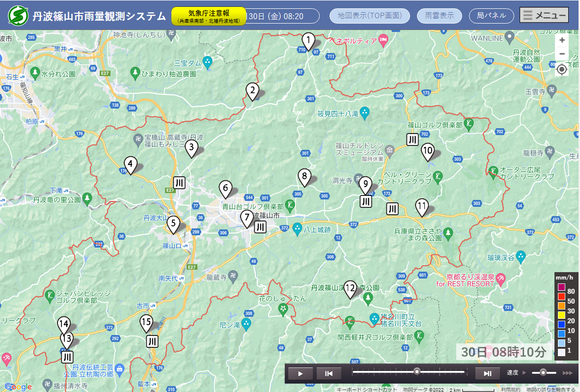This screenshot has width=580, height=392.
Task: Select station marker 4 on map
Action: 130,165
